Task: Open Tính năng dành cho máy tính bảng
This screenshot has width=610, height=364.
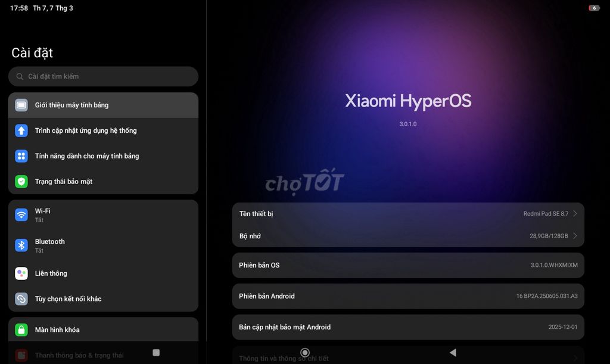Action: pos(103,156)
